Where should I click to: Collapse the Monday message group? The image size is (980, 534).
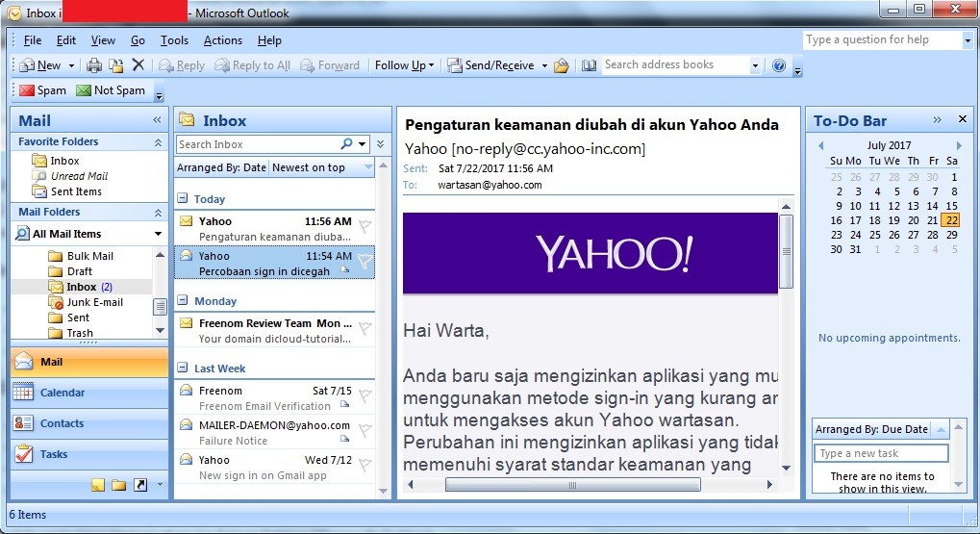click(x=183, y=300)
